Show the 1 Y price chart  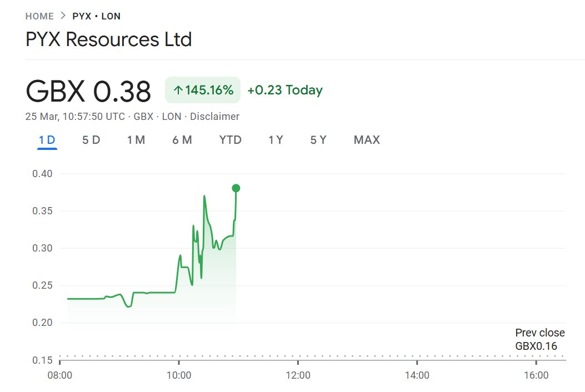coord(276,140)
